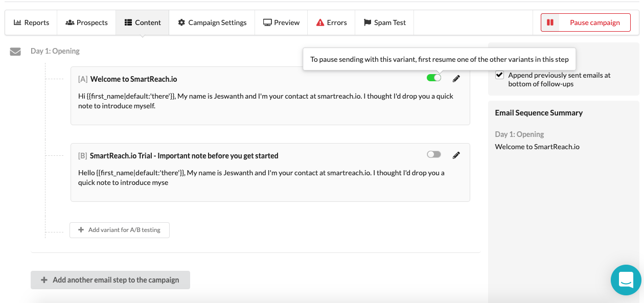This screenshot has height=303, width=644.
Task: Open the chat support bubble
Action: coord(626,279)
